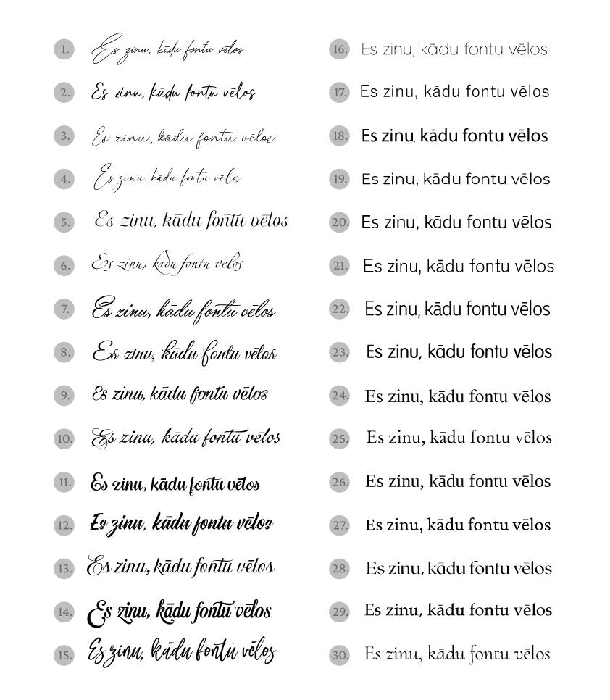This screenshot has width=610, height=700.
Task: Select bold brush script sample 12
Action: pos(181,523)
